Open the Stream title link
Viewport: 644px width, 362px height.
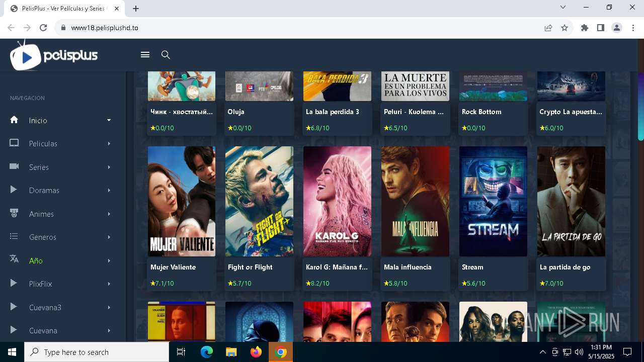[472, 267]
